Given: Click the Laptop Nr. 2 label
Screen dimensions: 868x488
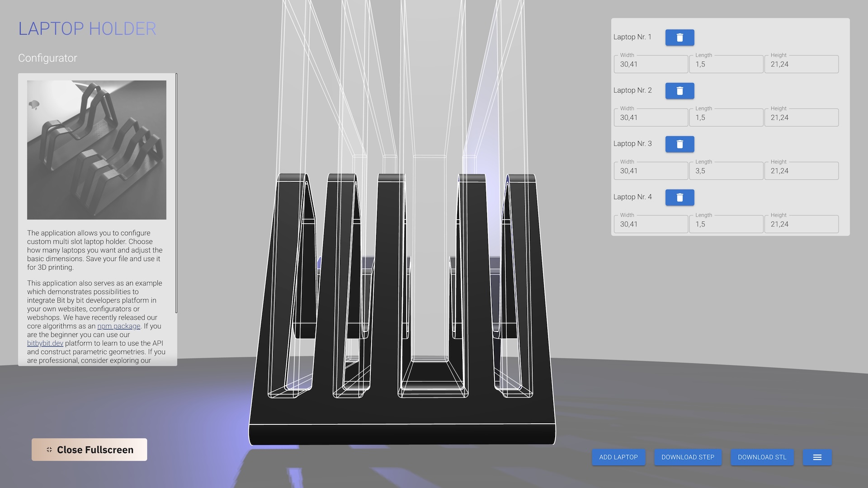Looking at the screenshot, I should point(632,90).
